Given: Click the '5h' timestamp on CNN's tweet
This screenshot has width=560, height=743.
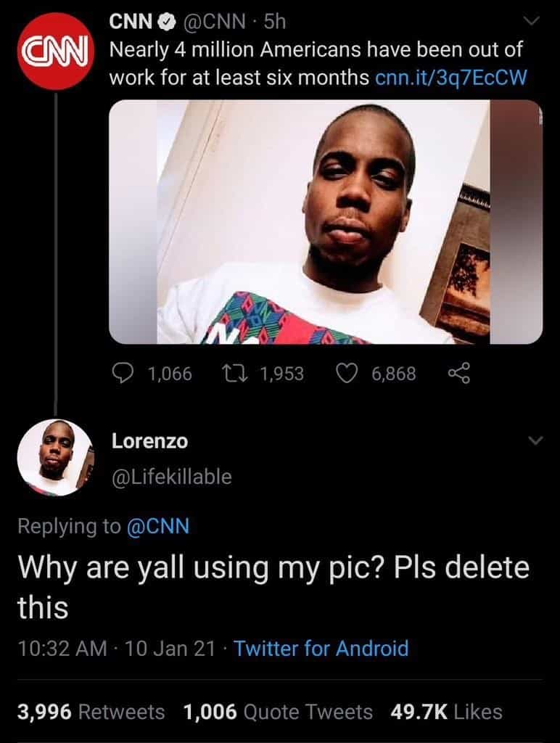Looking at the screenshot, I should [x=275, y=23].
